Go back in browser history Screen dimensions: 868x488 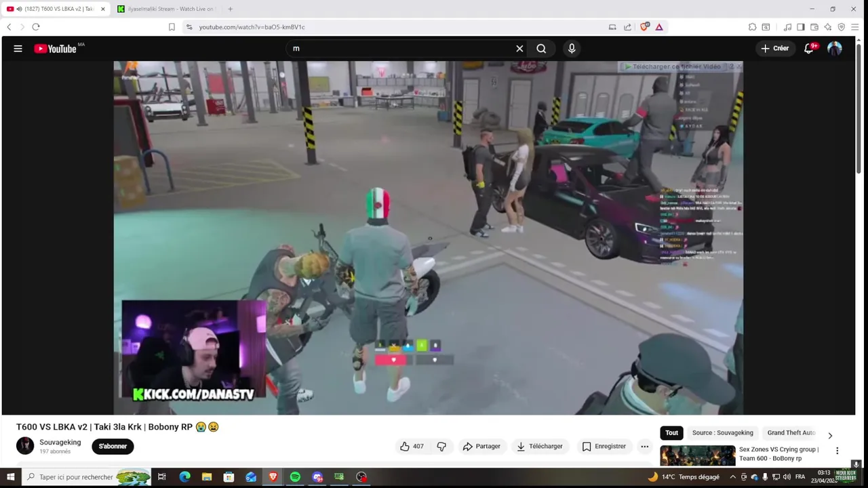(x=9, y=27)
